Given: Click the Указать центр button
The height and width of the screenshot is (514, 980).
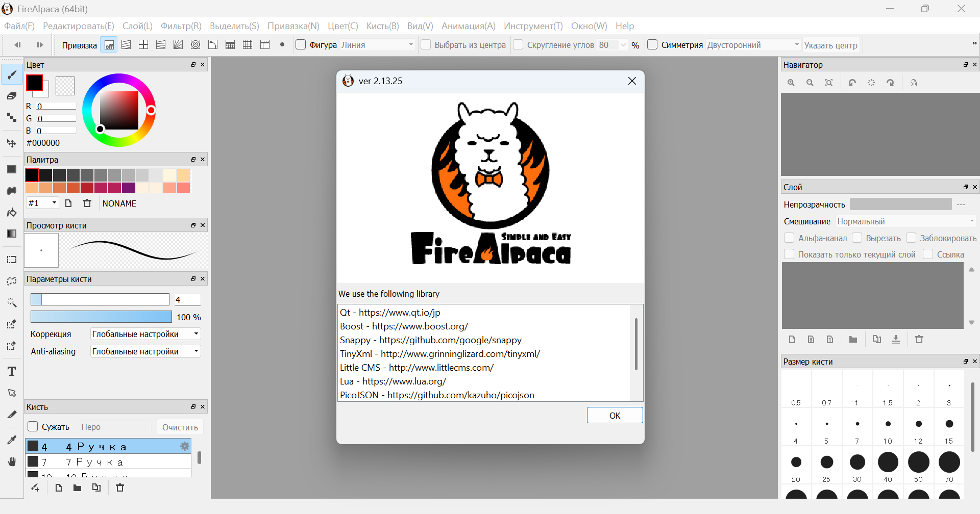Looking at the screenshot, I should pyautogui.click(x=830, y=45).
